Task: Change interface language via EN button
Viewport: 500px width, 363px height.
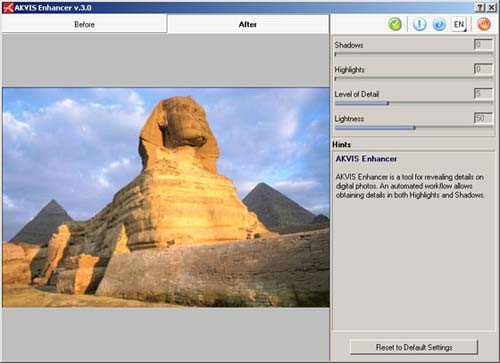Action: pyautogui.click(x=459, y=24)
